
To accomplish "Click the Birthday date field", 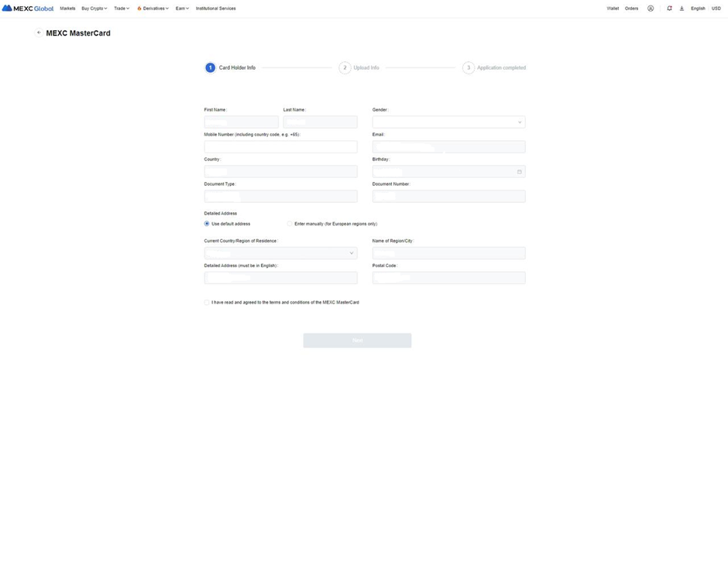I will 448,171.
